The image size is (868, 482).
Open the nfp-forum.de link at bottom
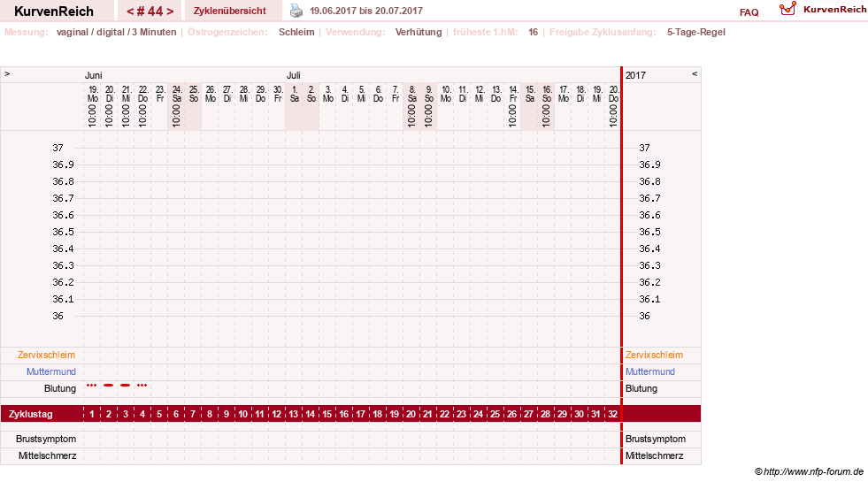coord(813,471)
